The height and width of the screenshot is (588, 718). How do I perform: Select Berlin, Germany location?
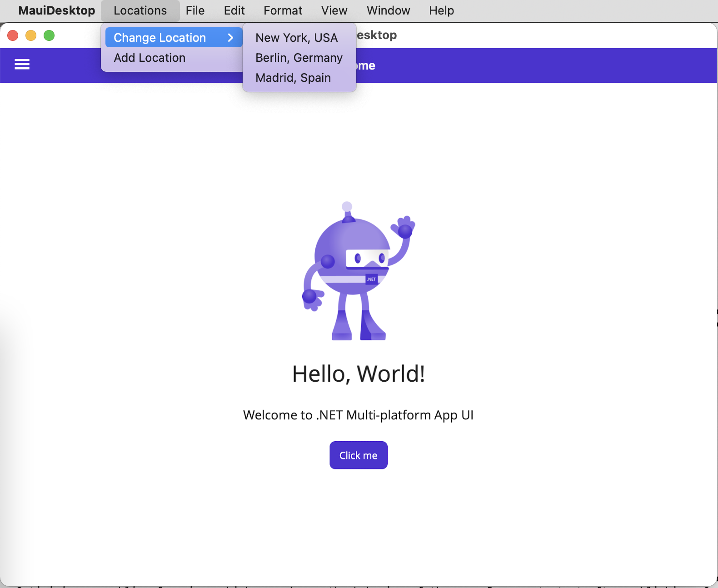pyautogui.click(x=299, y=58)
